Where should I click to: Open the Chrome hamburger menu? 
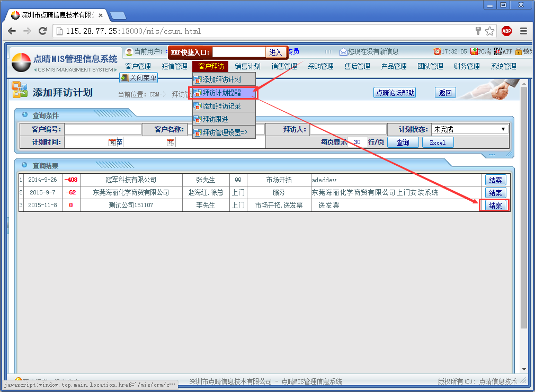click(523, 31)
